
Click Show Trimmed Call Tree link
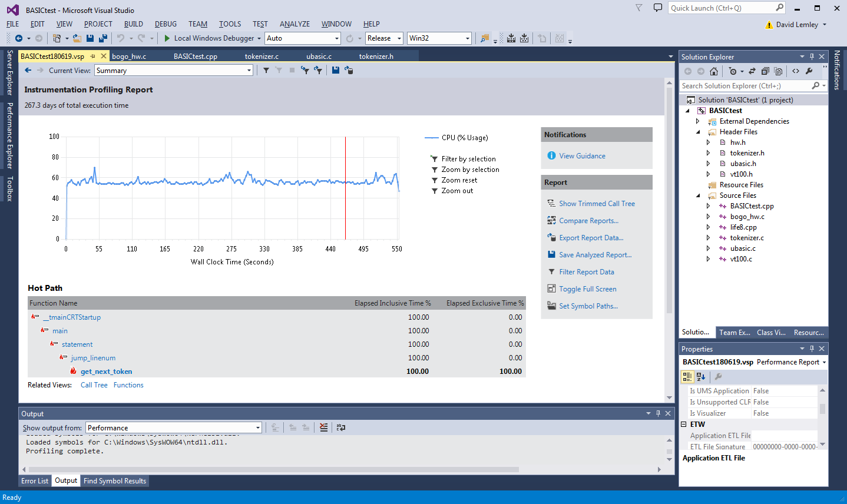pyautogui.click(x=597, y=204)
